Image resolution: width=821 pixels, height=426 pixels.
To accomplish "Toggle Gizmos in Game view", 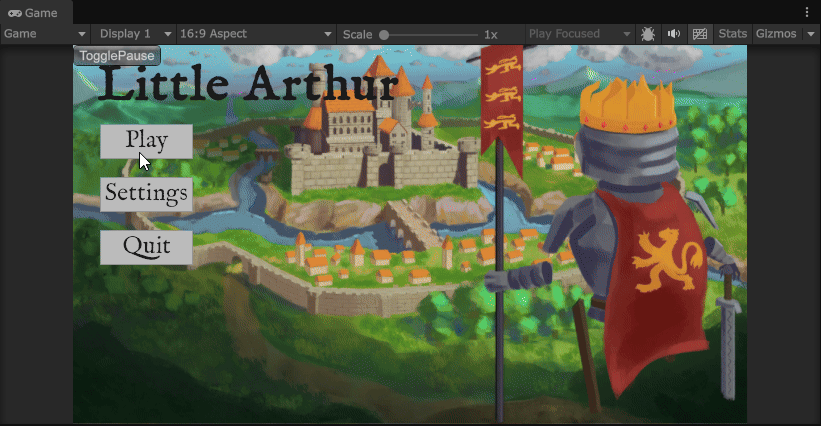I will [776, 34].
